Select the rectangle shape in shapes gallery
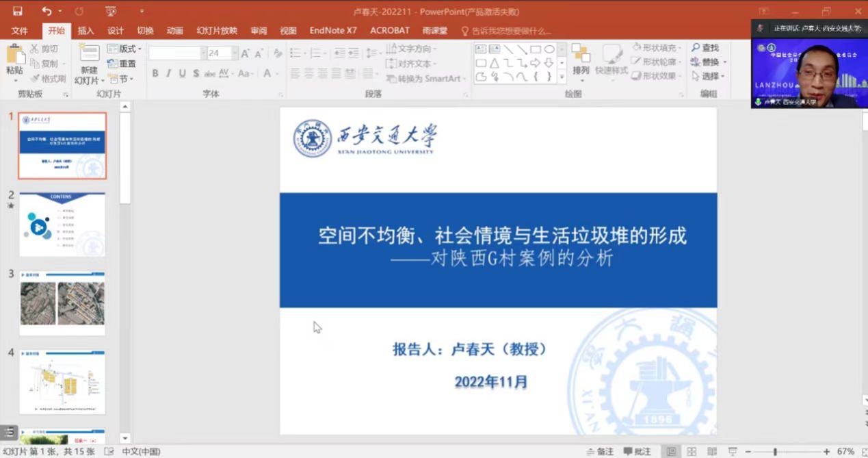The image size is (868, 458). pyautogui.click(x=536, y=49)
